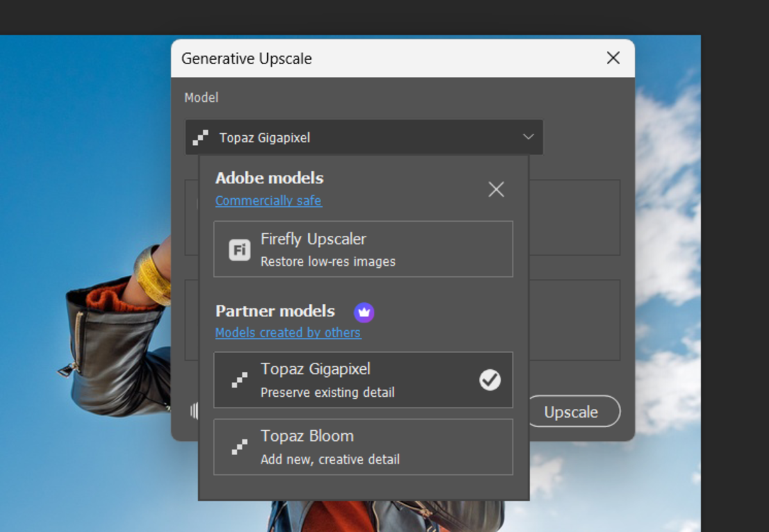Click the Topaz Bloom pixel icon
Screen dimensions: 769x532
[x=240, y=447]
